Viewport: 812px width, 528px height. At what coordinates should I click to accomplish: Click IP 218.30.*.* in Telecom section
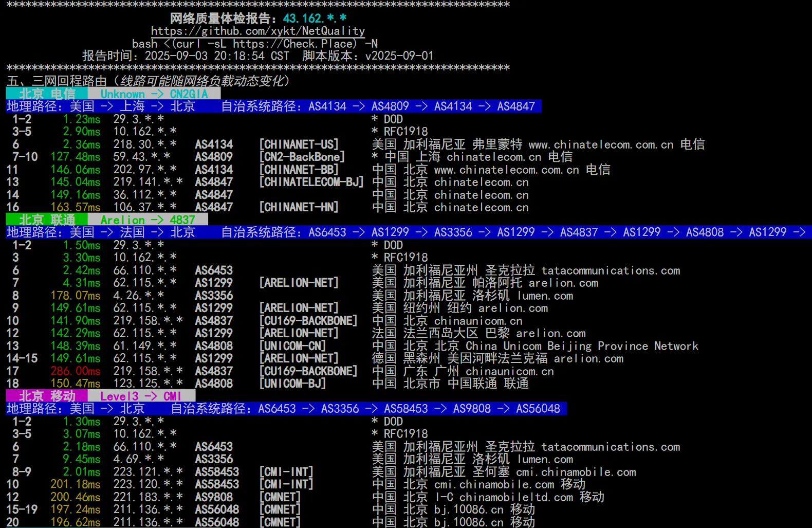(145, 144)
